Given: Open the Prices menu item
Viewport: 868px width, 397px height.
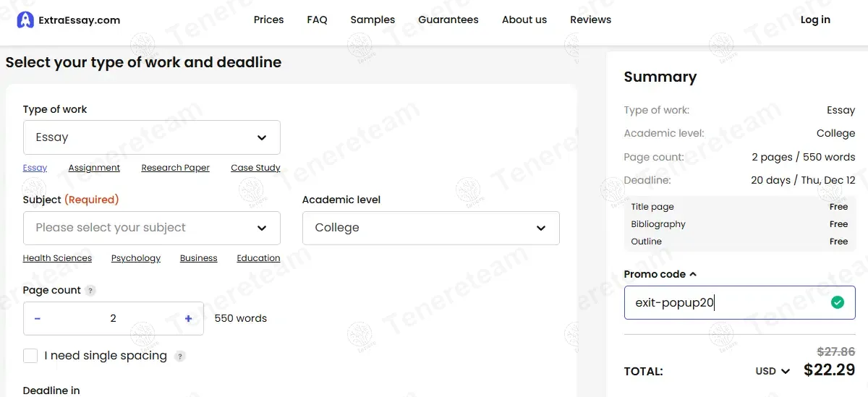Looking at the screenshot, I should coord(268,20).
